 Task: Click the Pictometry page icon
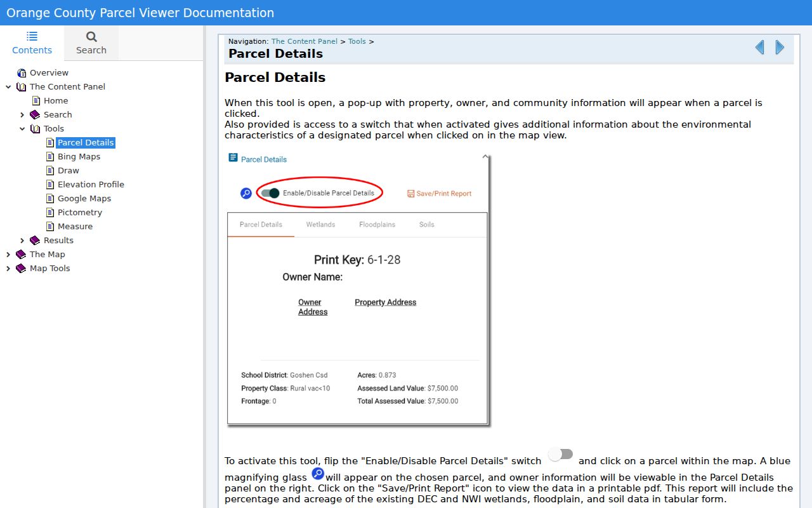click(x=51, y=213)
